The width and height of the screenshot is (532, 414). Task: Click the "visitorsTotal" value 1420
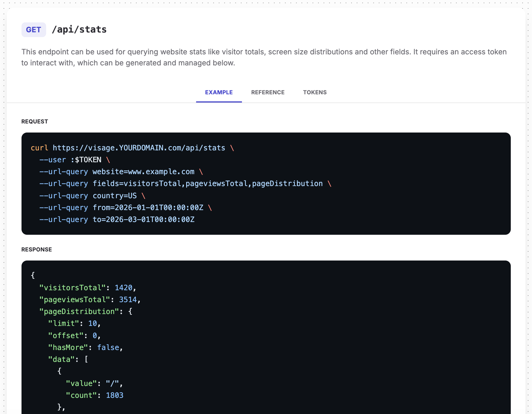pos(124,288)
